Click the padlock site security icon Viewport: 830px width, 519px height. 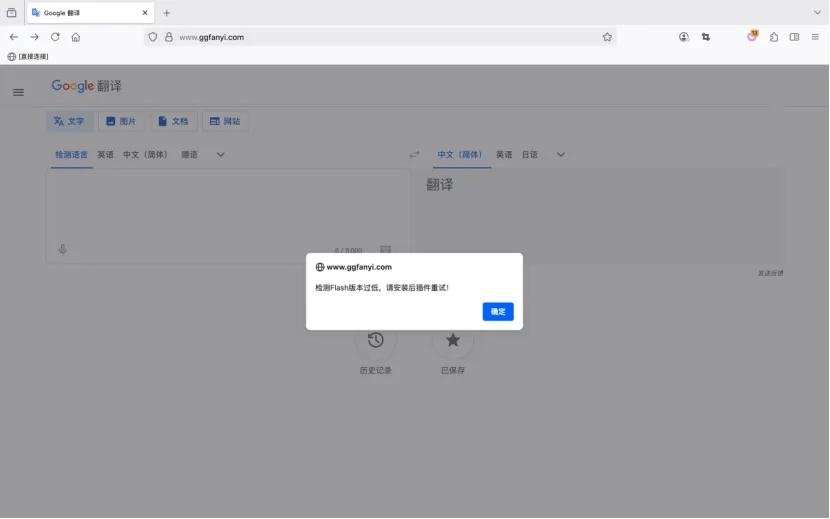[x=168, y=37]
